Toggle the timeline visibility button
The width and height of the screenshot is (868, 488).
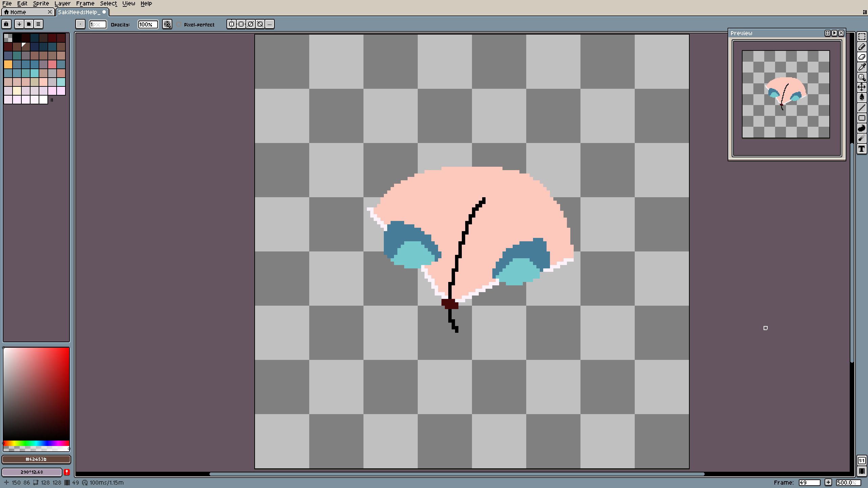tap(862, 471)
